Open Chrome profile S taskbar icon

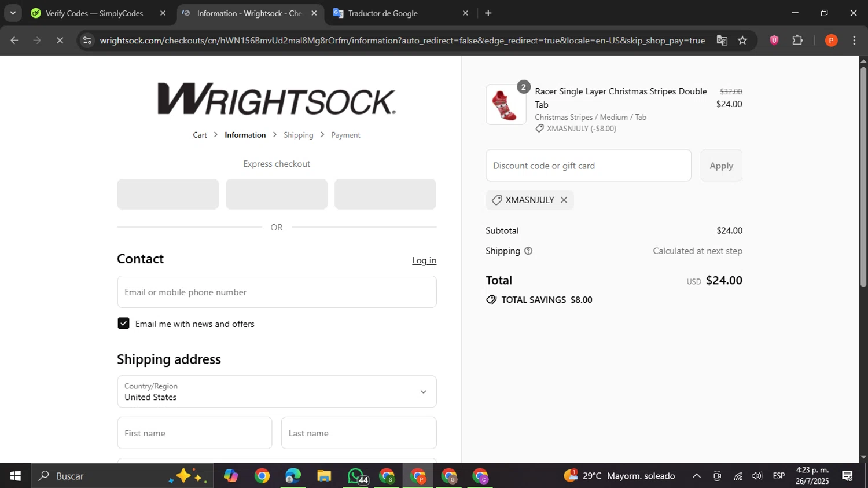pos(387,476)
